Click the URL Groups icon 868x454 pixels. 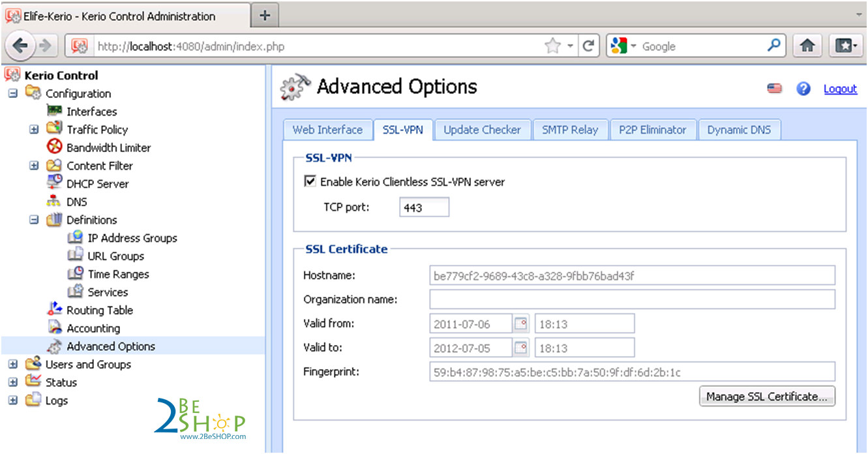coord(76,256)
